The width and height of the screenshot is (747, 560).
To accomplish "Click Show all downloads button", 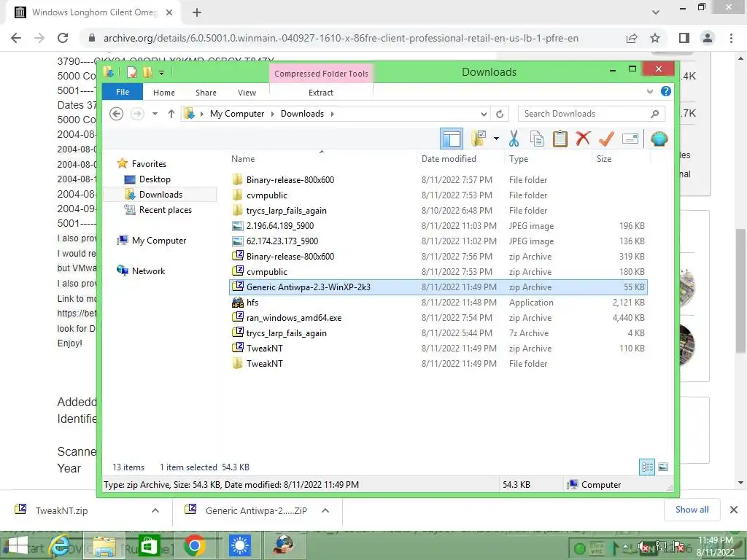I will point(692,510).
